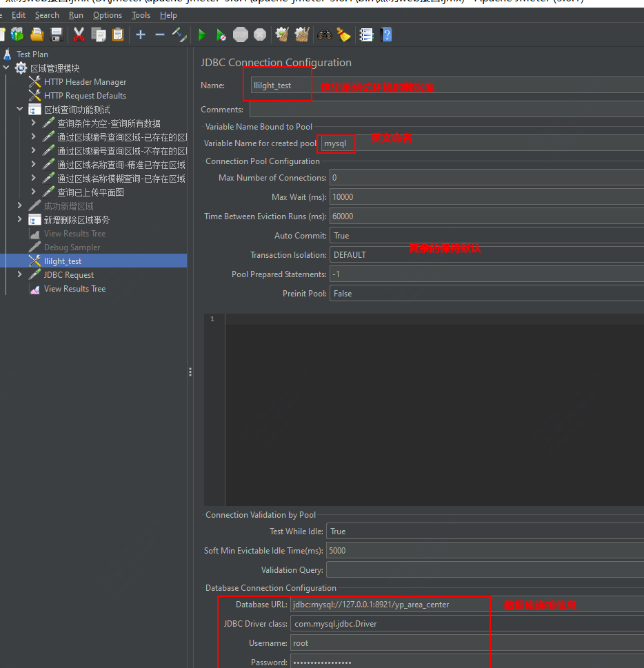Screen dimensions: 644x668
Task: Open the Templates toolbar icon
Action: tap(17, 34)
